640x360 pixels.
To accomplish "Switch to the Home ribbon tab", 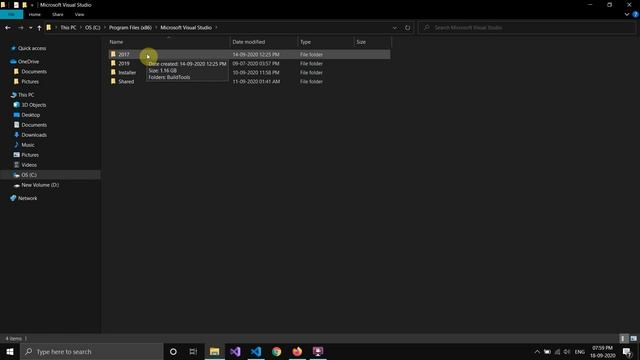I will point(35,14).
